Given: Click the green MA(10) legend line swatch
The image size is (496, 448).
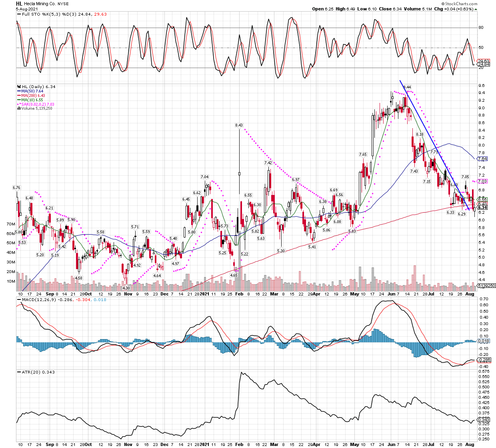Looking at the screenshot, I should point(19,100).
